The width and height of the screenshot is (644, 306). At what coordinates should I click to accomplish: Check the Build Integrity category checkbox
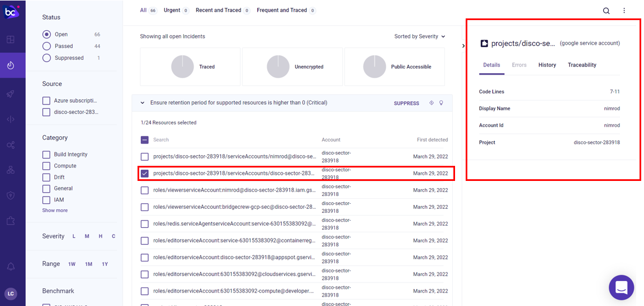[46, 155]
